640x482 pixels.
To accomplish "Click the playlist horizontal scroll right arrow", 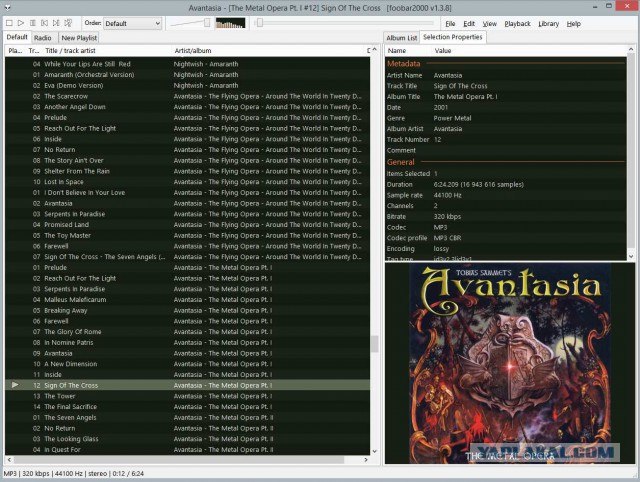I will 366,460.
